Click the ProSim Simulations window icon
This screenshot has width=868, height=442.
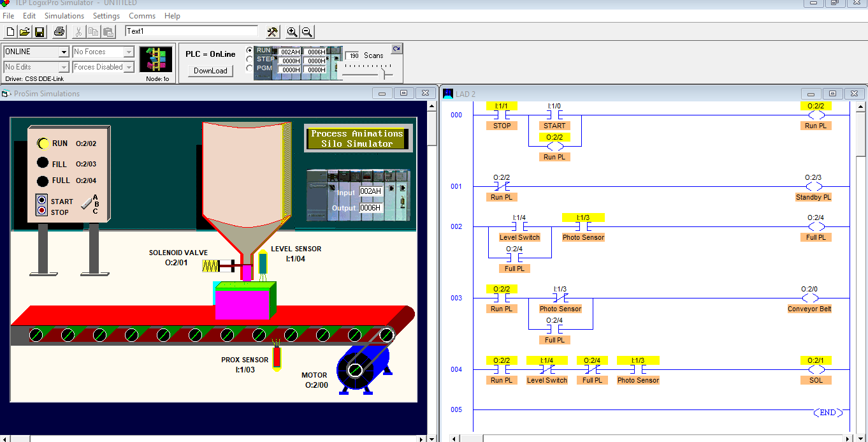[x=6, y=94]
